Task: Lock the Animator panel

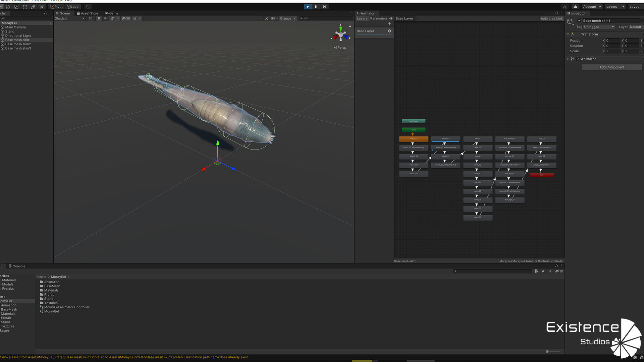Action: [x=557, y=13]
